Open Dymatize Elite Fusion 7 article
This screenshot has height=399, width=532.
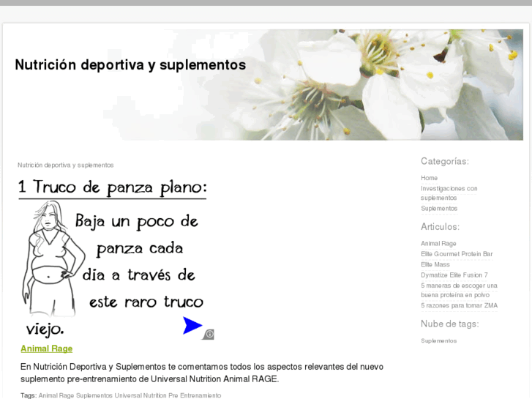pyautogui.click(x=454, y=275)
